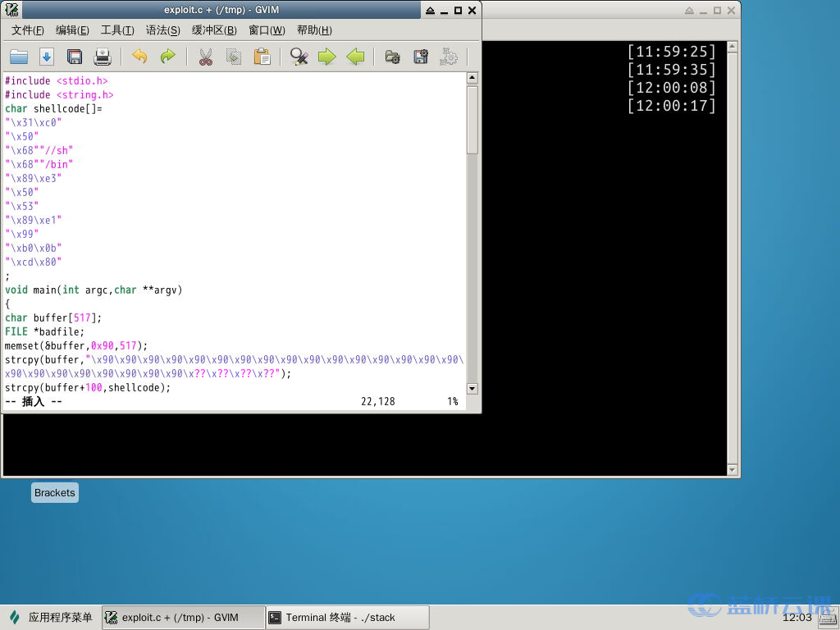Click the "\x68""/bin" shellcode line

click(39, 164)
